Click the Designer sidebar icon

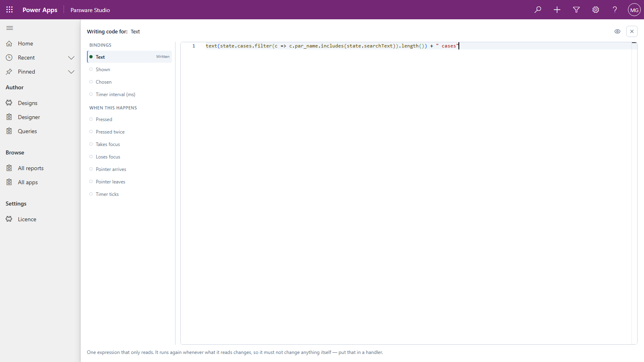(9, 117)
